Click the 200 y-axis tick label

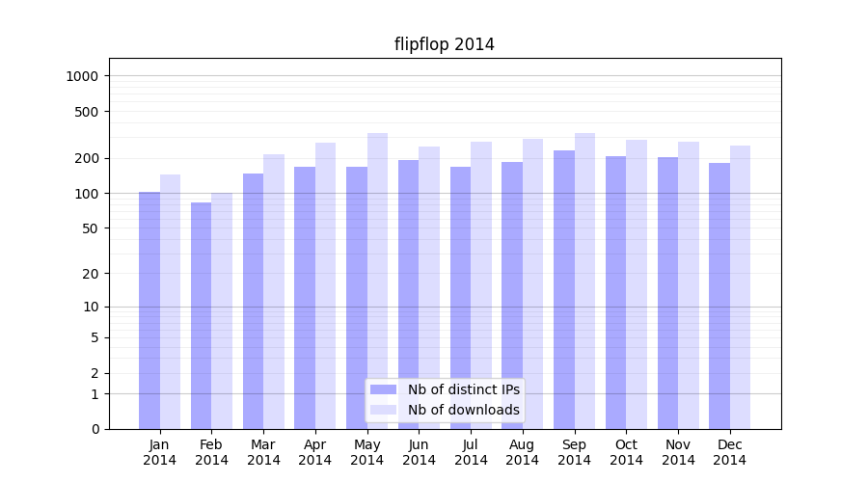click(x=87, y=158)
